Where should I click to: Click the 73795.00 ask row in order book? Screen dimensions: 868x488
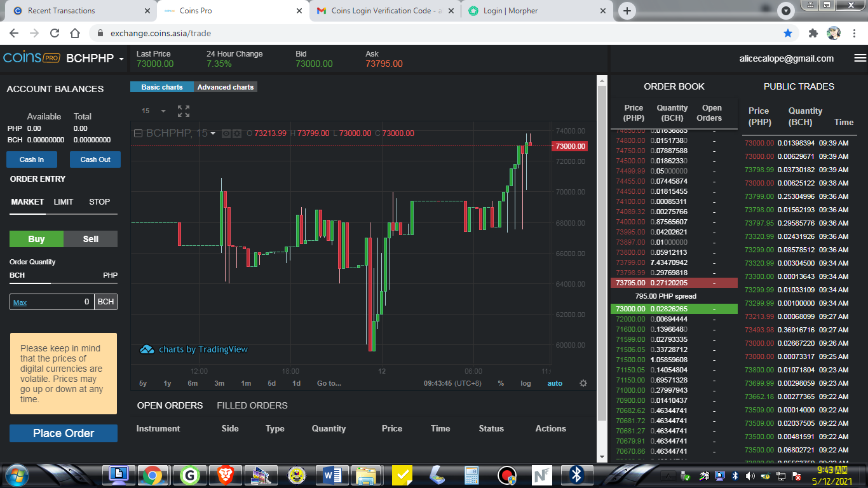[674, 283]
